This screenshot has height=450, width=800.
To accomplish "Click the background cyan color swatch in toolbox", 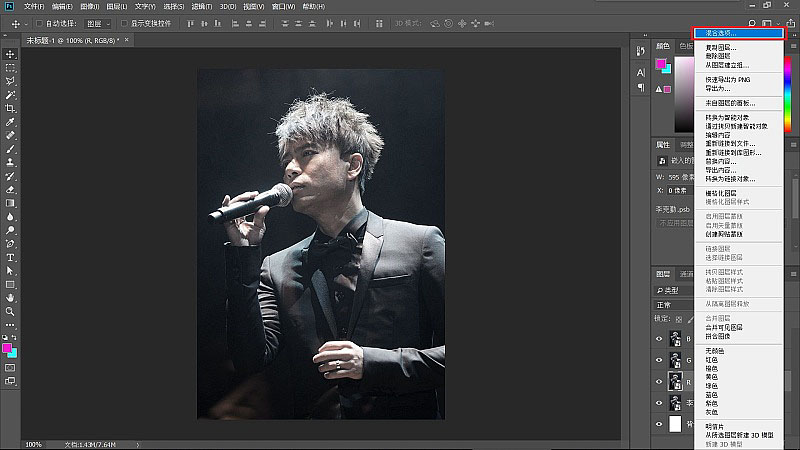I will click(13, 354).
